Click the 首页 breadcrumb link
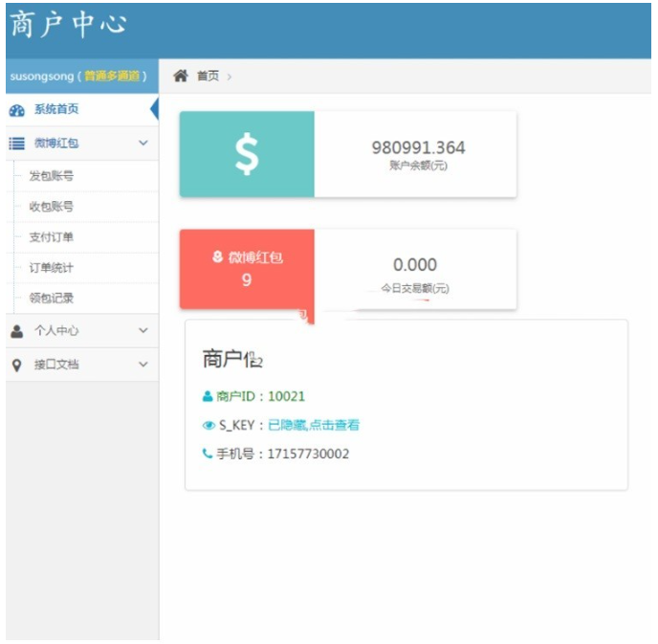This screenshot has height=644, width=658. 208,77
